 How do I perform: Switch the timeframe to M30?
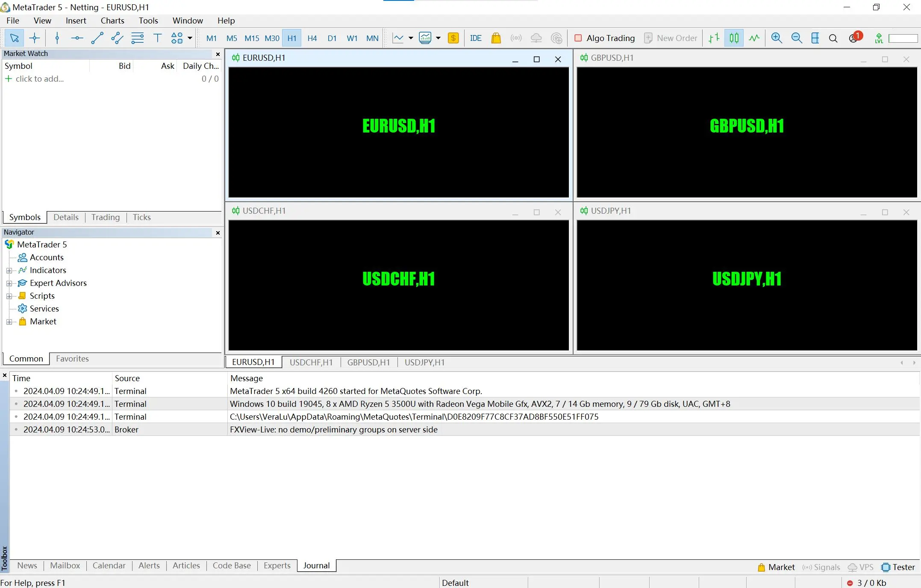point(272,38)
